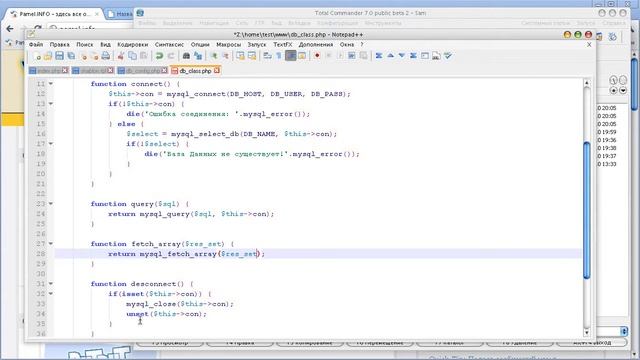Click on function query($sql) line

pyautogui.click(x=140, y=204)
